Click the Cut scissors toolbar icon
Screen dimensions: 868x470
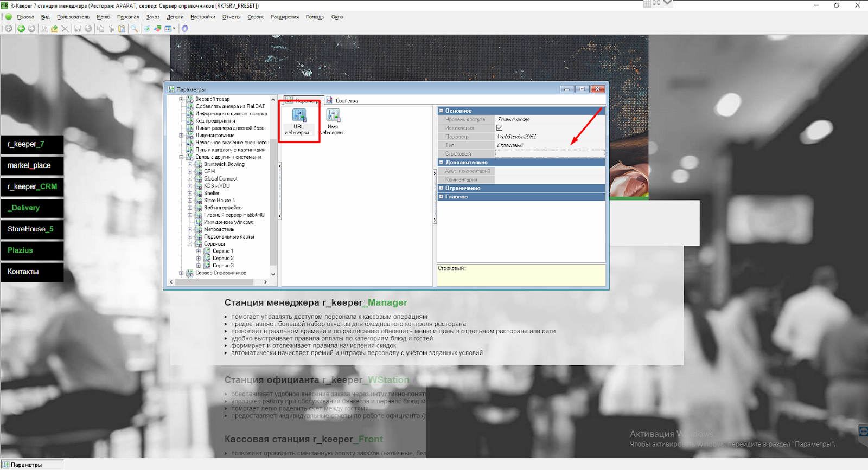pos(111,29)
